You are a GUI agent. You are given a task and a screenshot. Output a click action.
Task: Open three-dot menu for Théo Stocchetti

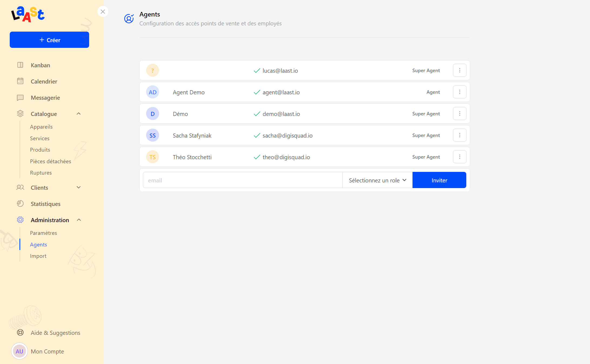click(460, 157)
